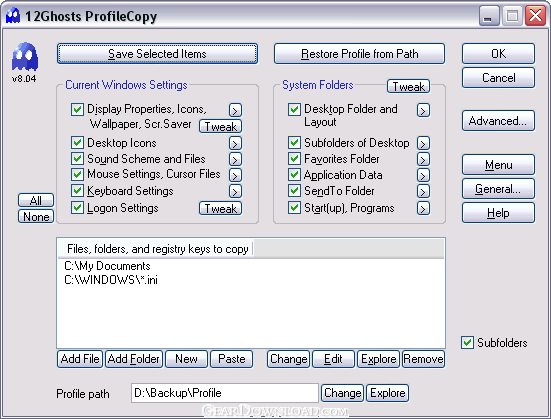The height and width of the screenshot is (419, 551).
Task: Click the Cancel button
Action: click(x=498, y=78)
